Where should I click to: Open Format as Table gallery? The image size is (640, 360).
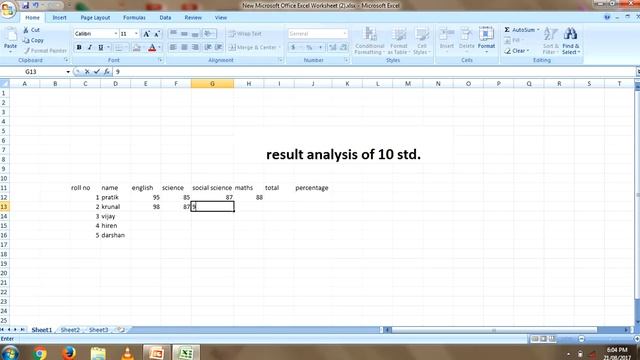click(x=399, y=40)
